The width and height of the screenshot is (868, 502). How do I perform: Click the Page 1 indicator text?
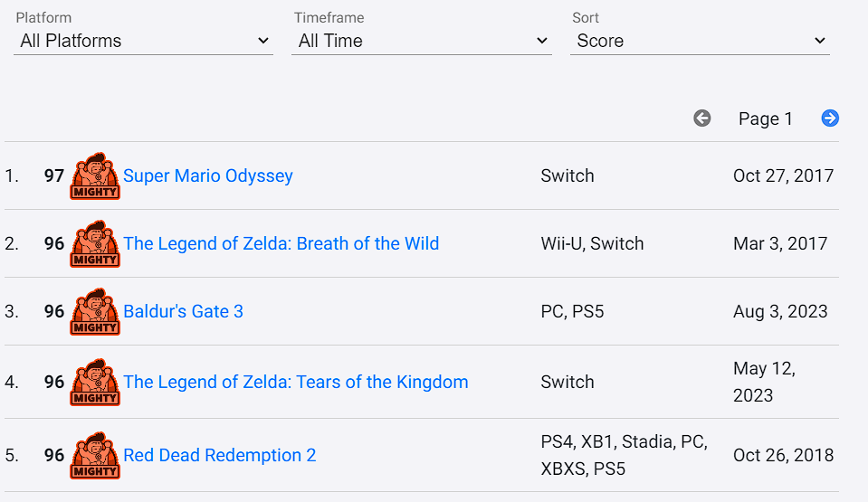point(765,118)
